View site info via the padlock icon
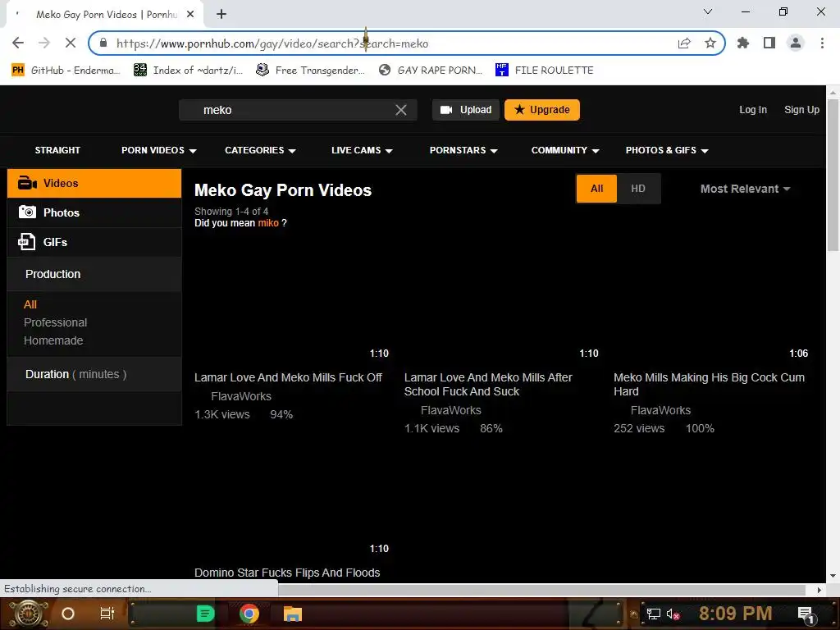Viewport: 840px width, 630px height. pyautogui.click(x=103, y=43)
